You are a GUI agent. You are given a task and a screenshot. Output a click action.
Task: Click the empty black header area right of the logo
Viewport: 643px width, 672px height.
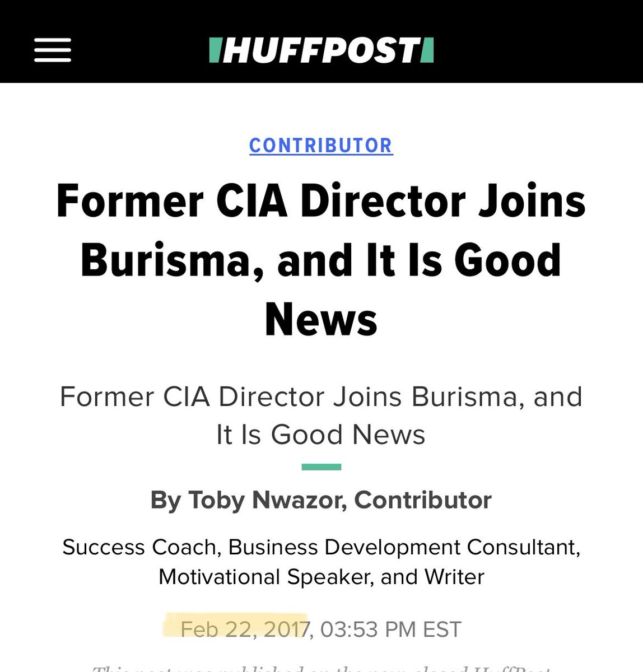(538, 50)
